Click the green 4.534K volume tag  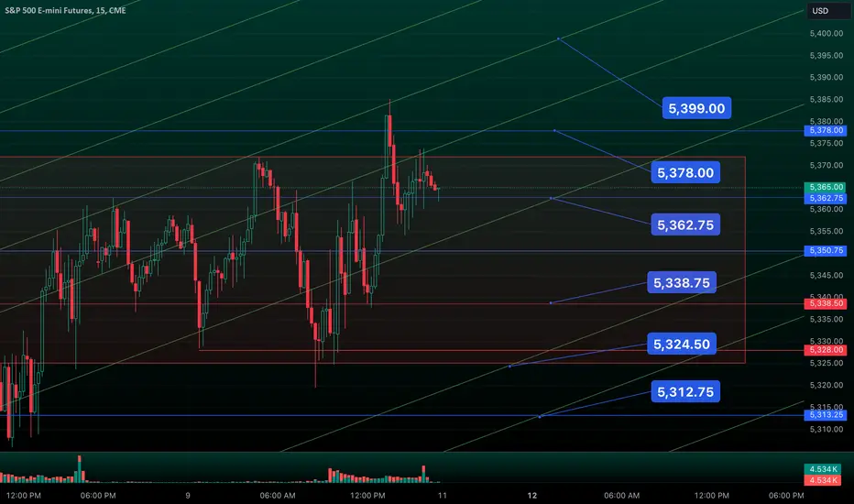(823, 470)
